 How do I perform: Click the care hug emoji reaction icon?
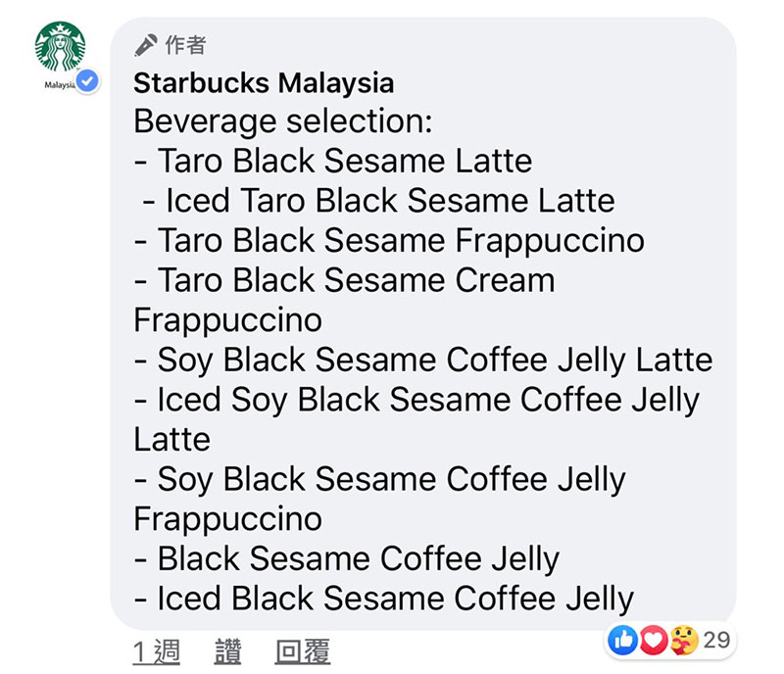tap(683, 640)
